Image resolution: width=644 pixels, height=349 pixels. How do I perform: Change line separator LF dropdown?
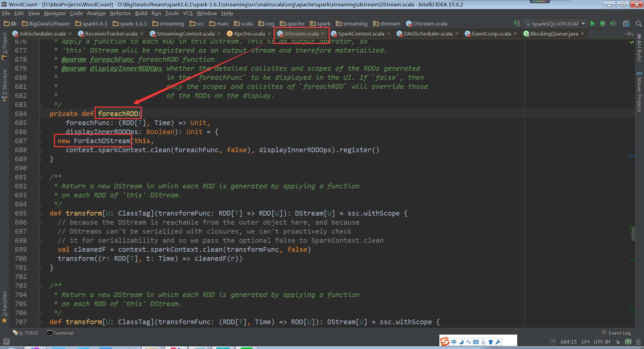tap(586, 342)
